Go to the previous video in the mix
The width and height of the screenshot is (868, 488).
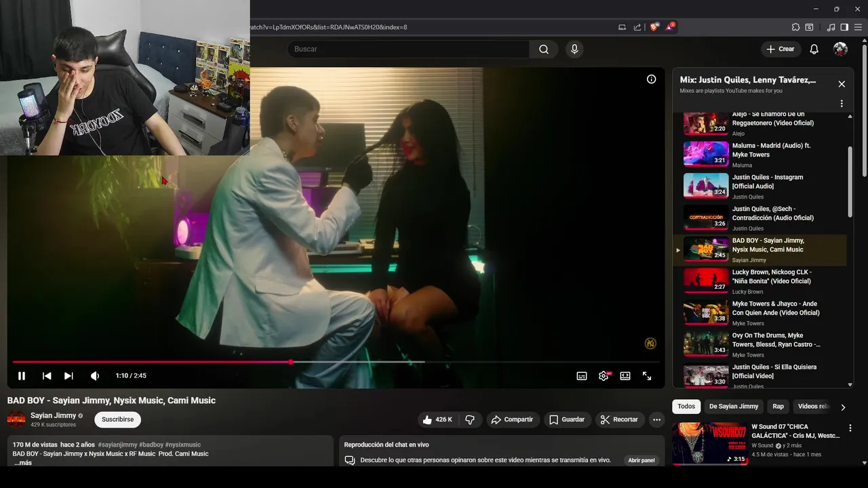tap(47, 375)
